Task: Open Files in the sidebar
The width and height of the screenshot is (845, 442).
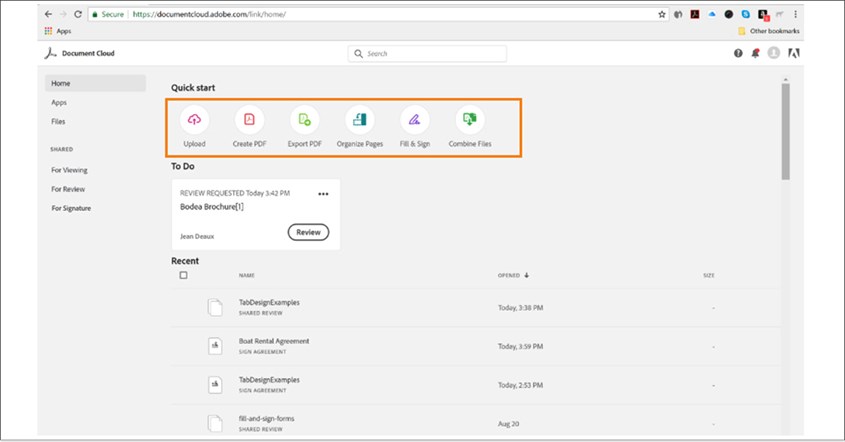Action: tap(58, 121)
